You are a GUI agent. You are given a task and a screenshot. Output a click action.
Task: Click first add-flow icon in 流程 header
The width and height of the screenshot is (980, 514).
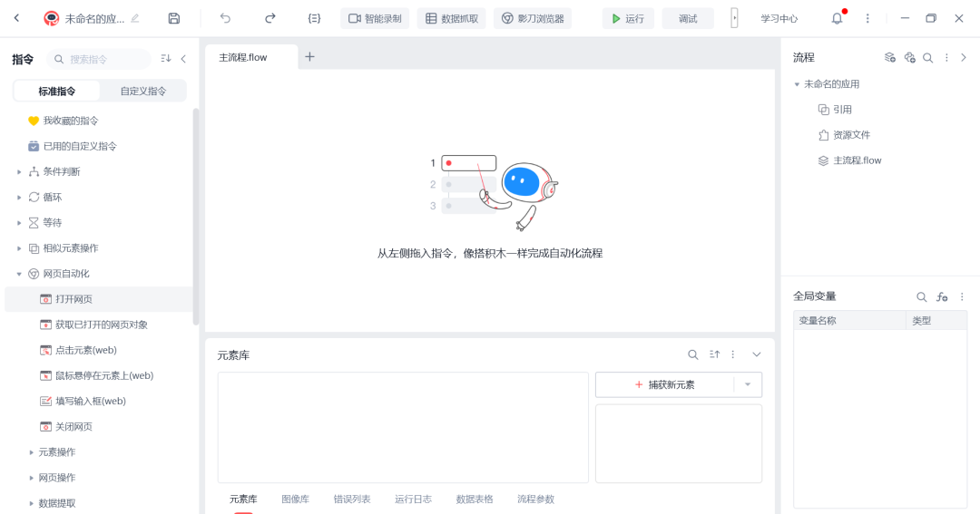(890, 57)
